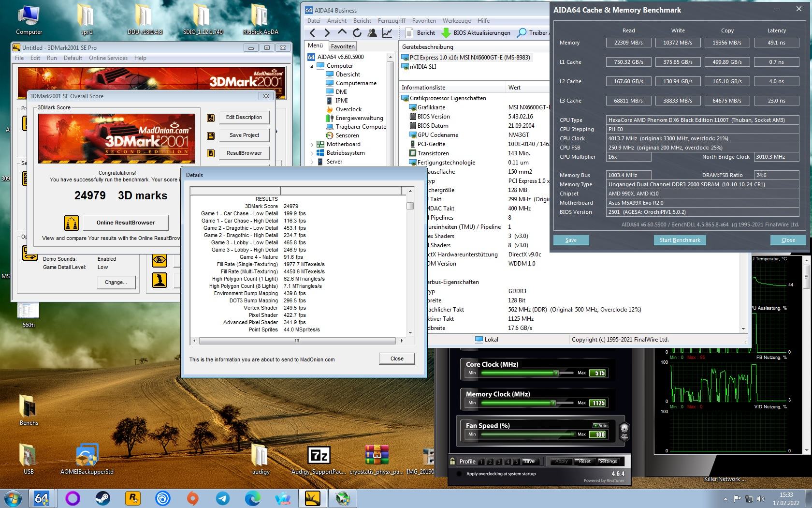This screenshot has width=812, height=508.
Task: Open the Windows Start menu
Action: (x=13, y=498)
